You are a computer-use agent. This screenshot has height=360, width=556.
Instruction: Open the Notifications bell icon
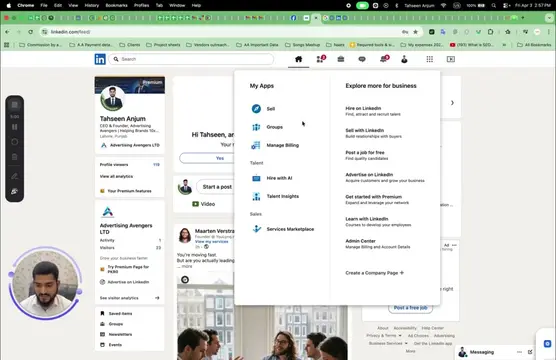pos(384,59)
